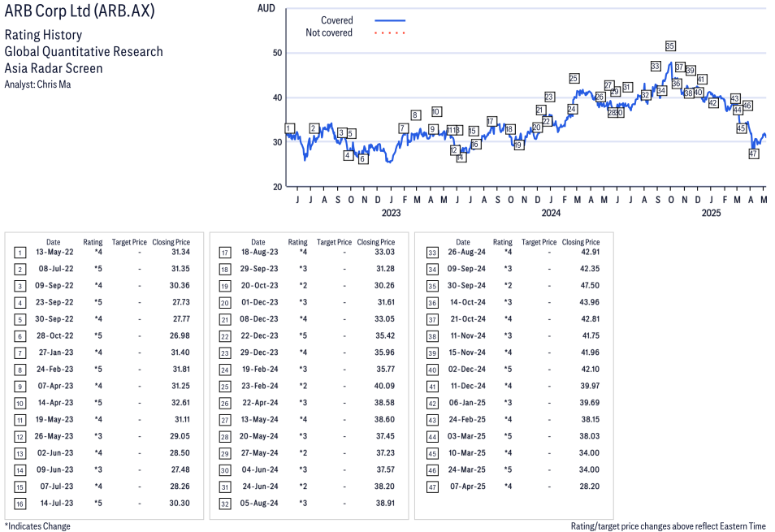Click chart marker 25 on the price line
This screenshot has height=532, width=775.
574,78
